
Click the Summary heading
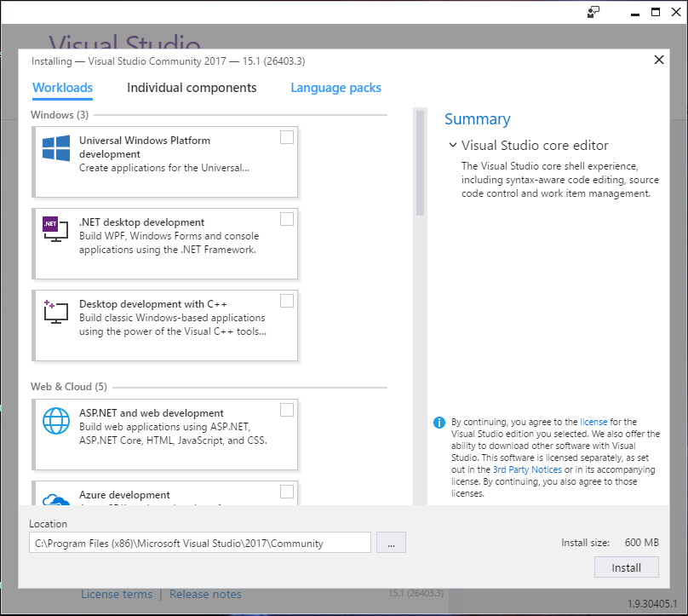click(478, 119)
